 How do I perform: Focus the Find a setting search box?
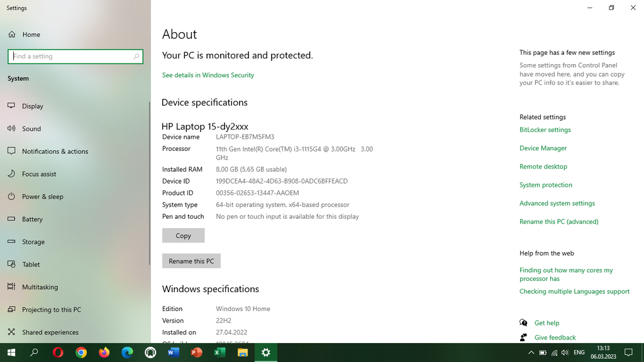pyautogui.click(x=75, y=56)
